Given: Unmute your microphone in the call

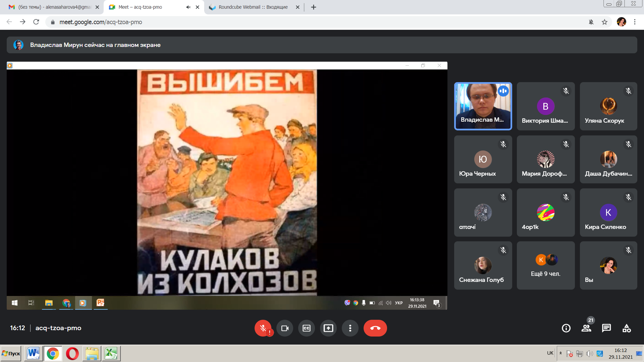Looking at the screenshot, I should (x=263, y=328).
